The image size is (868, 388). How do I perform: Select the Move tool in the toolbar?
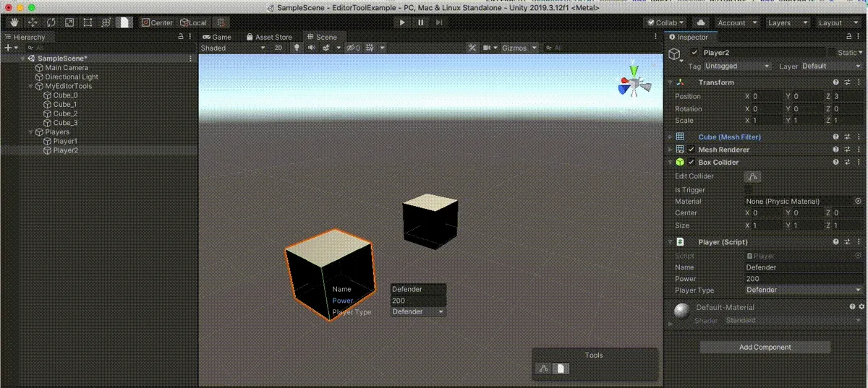[x=33, y=22]
